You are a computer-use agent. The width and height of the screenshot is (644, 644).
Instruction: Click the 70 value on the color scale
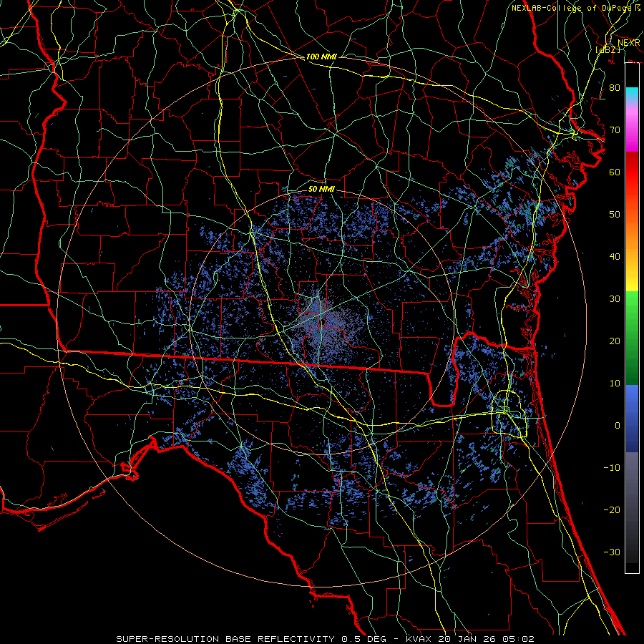[x=615, y=130]
